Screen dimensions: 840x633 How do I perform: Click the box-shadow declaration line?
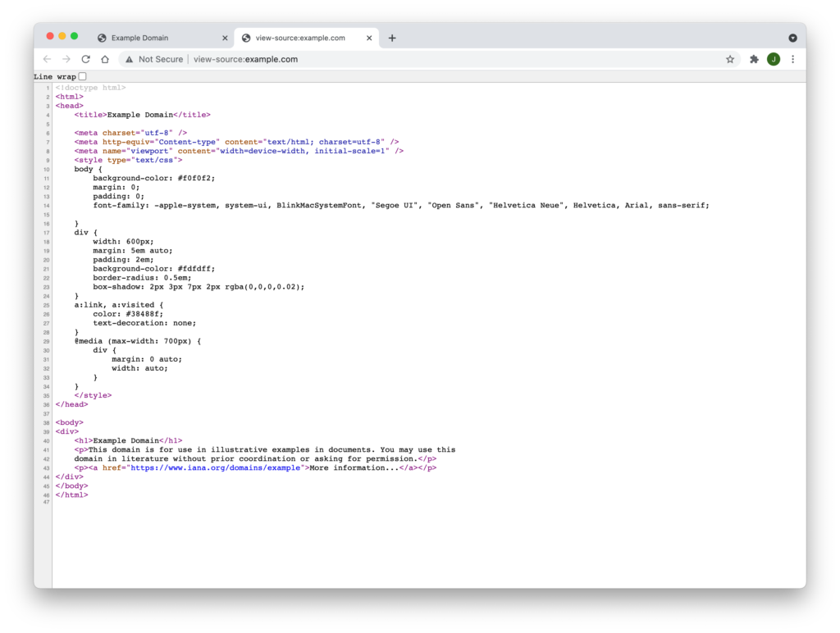[199, 286]
